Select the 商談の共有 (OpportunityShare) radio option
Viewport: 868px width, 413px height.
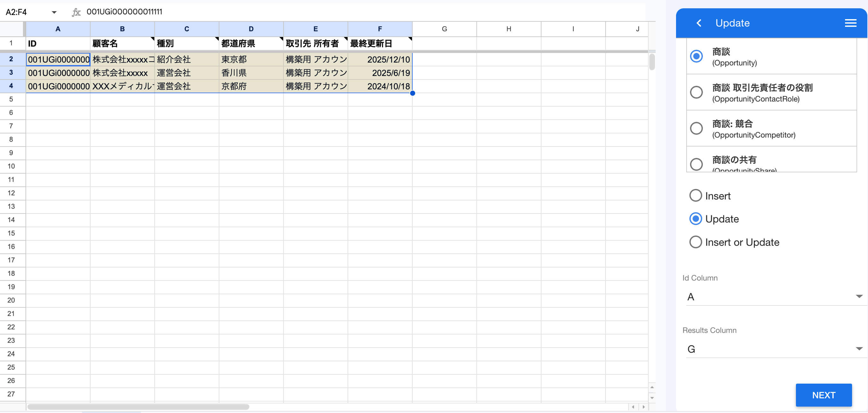696,164
